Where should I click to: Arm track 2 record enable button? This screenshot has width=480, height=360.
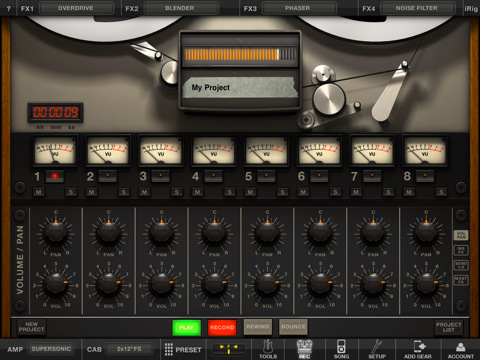click(x=108, y=175)
